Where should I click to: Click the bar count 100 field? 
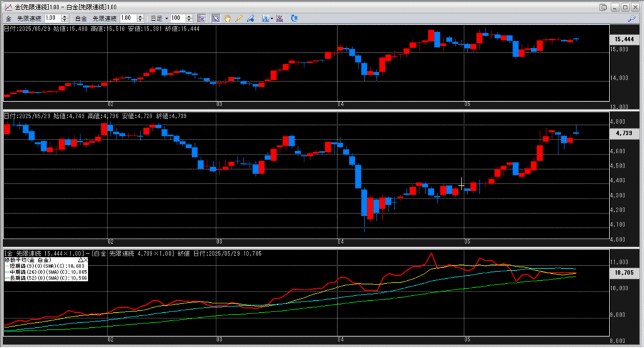(x=178, y=18)
